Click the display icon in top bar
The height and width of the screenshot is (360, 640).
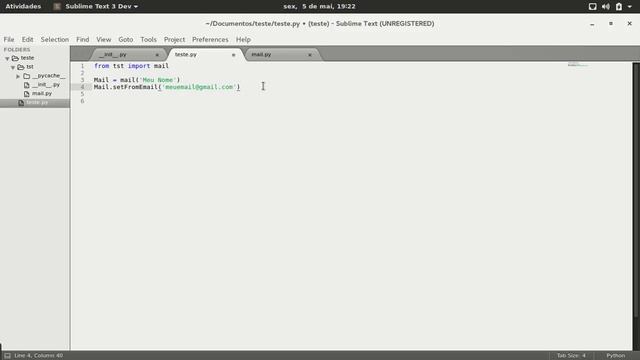tap(593, 7)
